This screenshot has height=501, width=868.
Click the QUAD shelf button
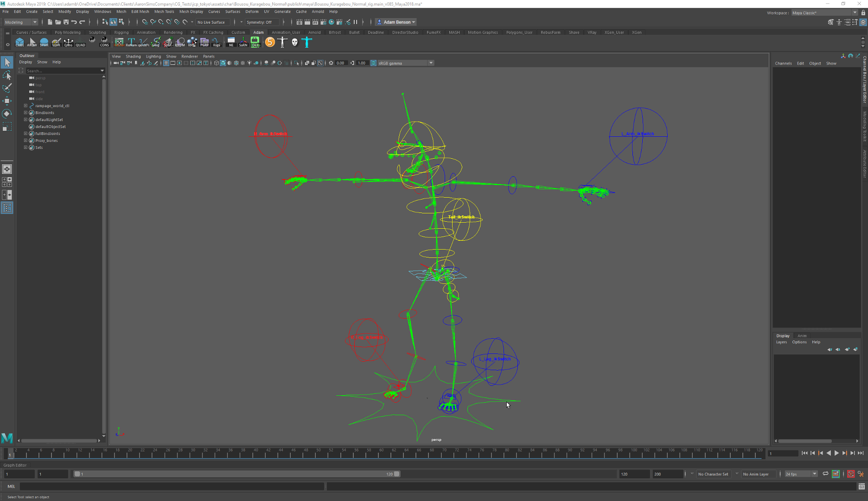[x=80, y=42]
